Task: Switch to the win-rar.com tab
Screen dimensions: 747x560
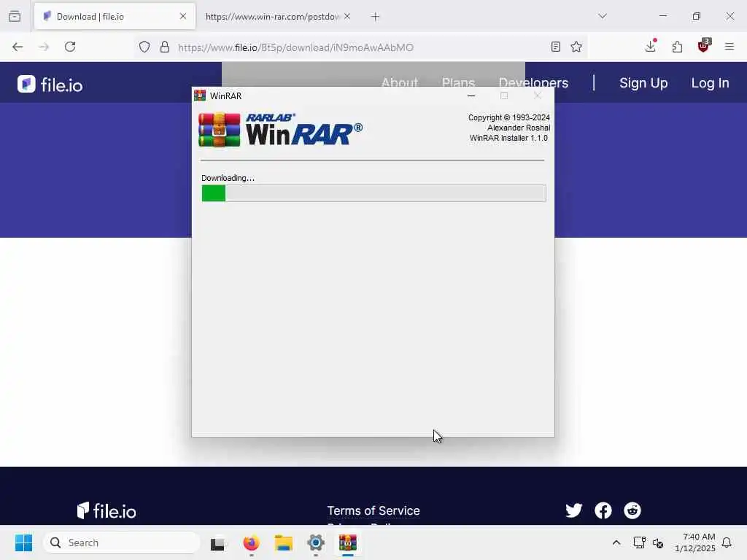Action: [x=271, y=16]
